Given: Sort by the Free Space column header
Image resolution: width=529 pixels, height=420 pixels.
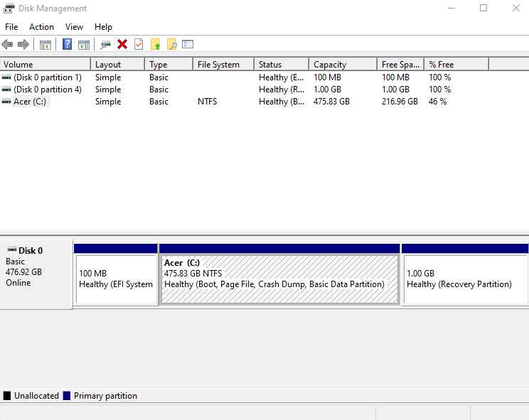Looking at the screenshot, I should 401,65.
